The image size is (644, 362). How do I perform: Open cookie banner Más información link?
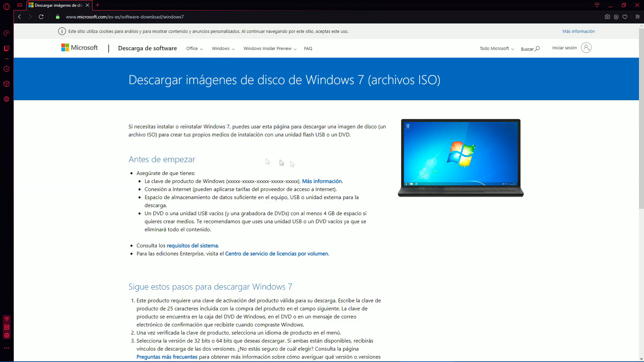tap(579, 31)
